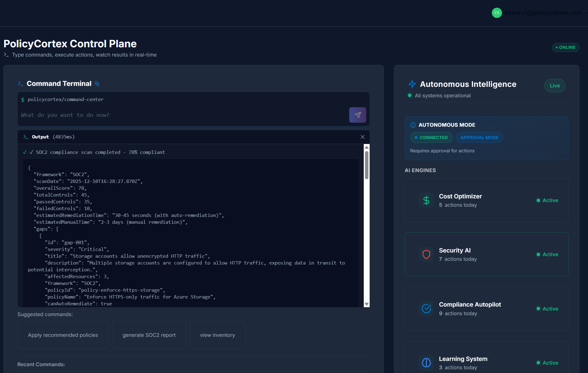The width and height of the screenshot is (588, 373).
Task: Click the "canAutoRemediate": true line
Action: coord(78,304)
